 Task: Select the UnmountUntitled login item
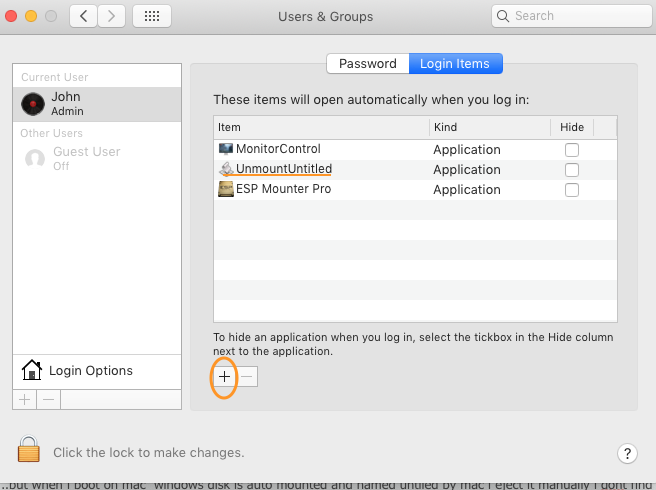pyautogui.click(x=415, y=169)
